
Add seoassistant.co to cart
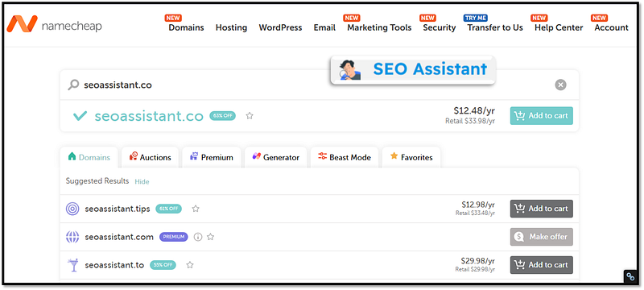click(541, 116)
